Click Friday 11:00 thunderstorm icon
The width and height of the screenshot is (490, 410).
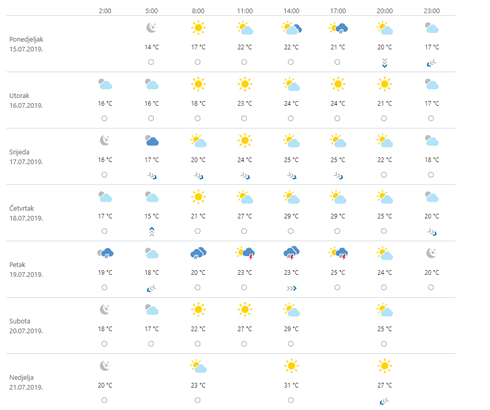click(245, 253)
